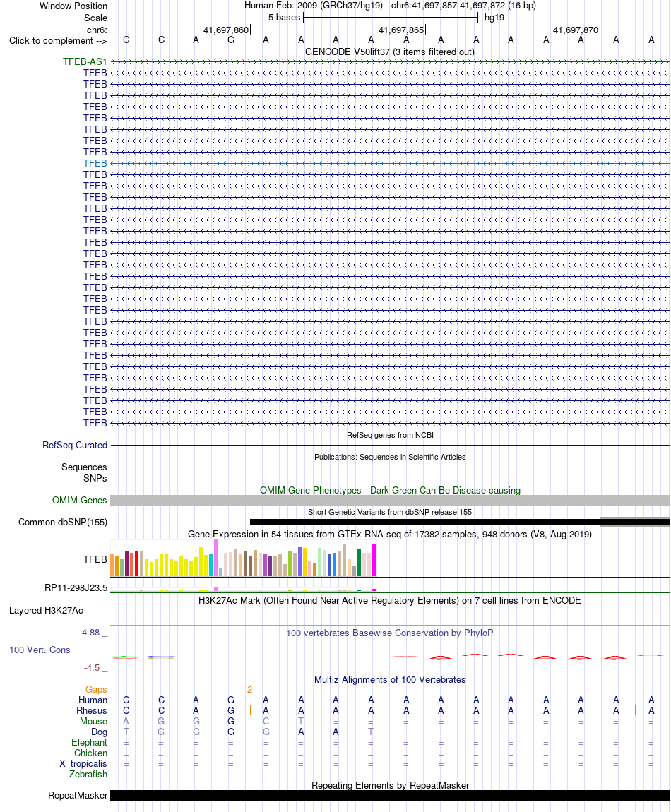Select the Layered H3K27Ac track label
The width and height of the screenshot is (671, 812).
tap(46, 610)
